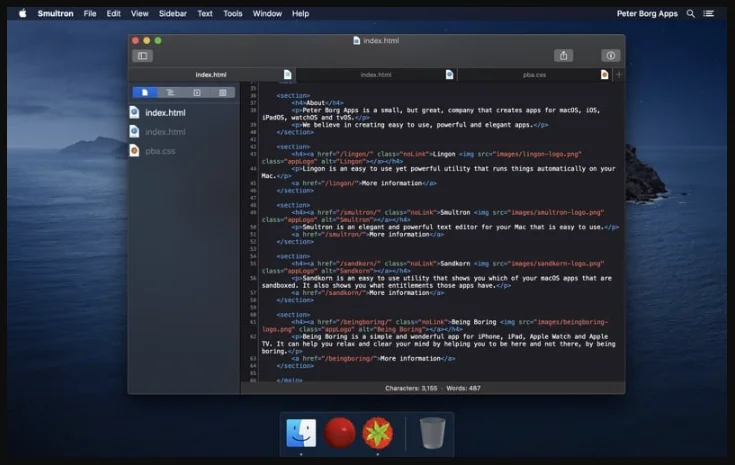Click the <h4>About</h4> code line
This screenshot has width=735, height=465.
click(317, 103)
